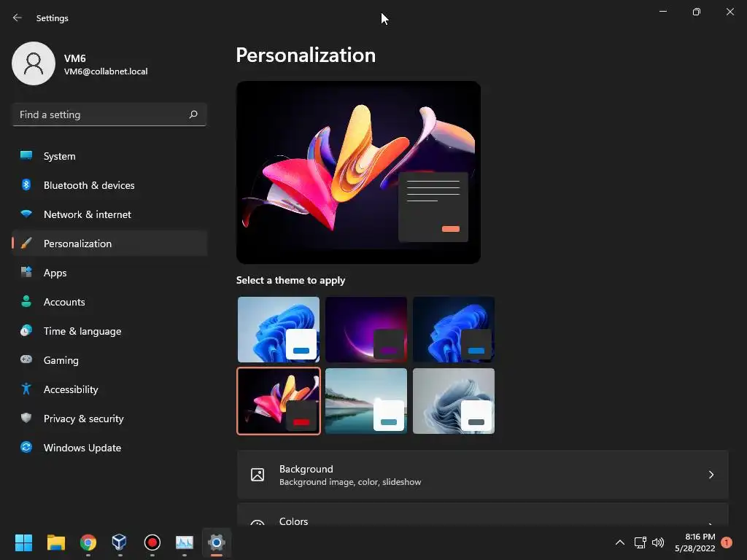Screen dimensions: 747x560
Task: Apply the lake Sunrise theme
Action: [x=366, y=401]
